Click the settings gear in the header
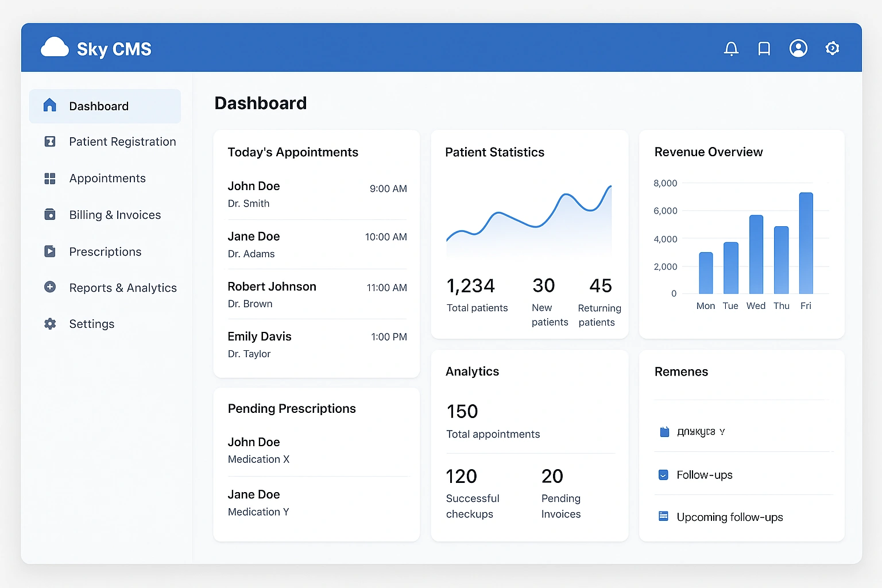Image resolution: width=882 pixels, height=588 pixels. pos(832,48)
